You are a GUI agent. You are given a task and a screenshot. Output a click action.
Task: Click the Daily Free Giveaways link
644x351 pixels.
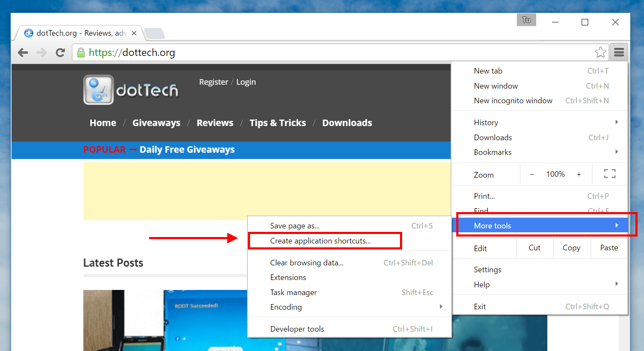tap(187, 150)
